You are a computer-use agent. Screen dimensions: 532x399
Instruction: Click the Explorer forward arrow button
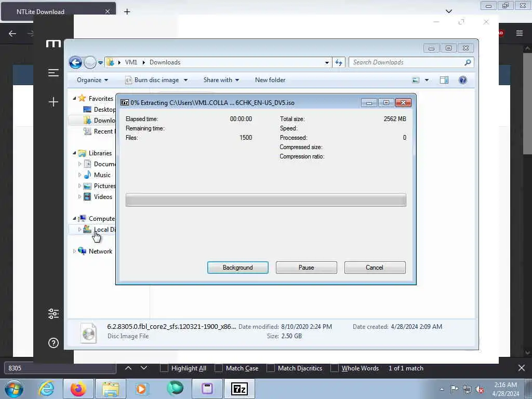point(90,62)
